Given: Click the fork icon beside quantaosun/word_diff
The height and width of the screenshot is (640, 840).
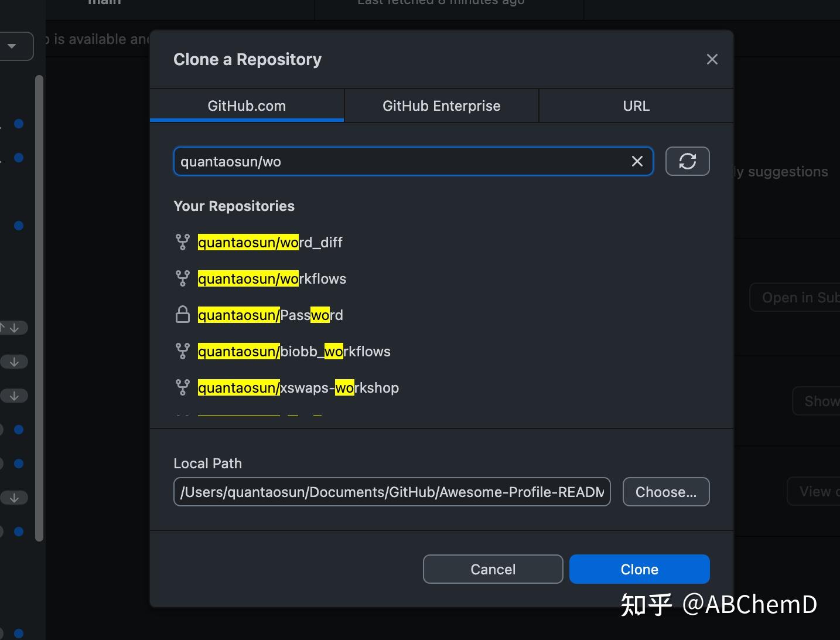Looking at the screenshot, I should pyautogui.click(x=183, y=241).
